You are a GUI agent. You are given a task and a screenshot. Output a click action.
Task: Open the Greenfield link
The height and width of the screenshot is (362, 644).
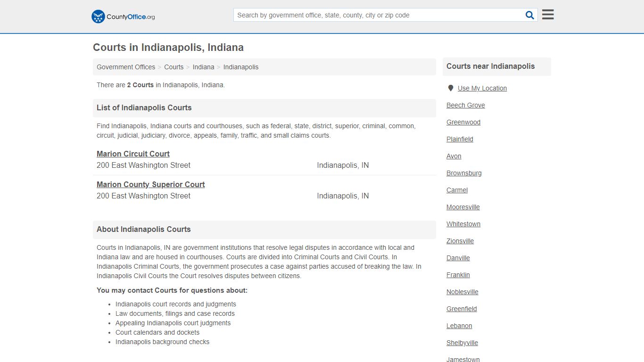click(x=462, y=309)
